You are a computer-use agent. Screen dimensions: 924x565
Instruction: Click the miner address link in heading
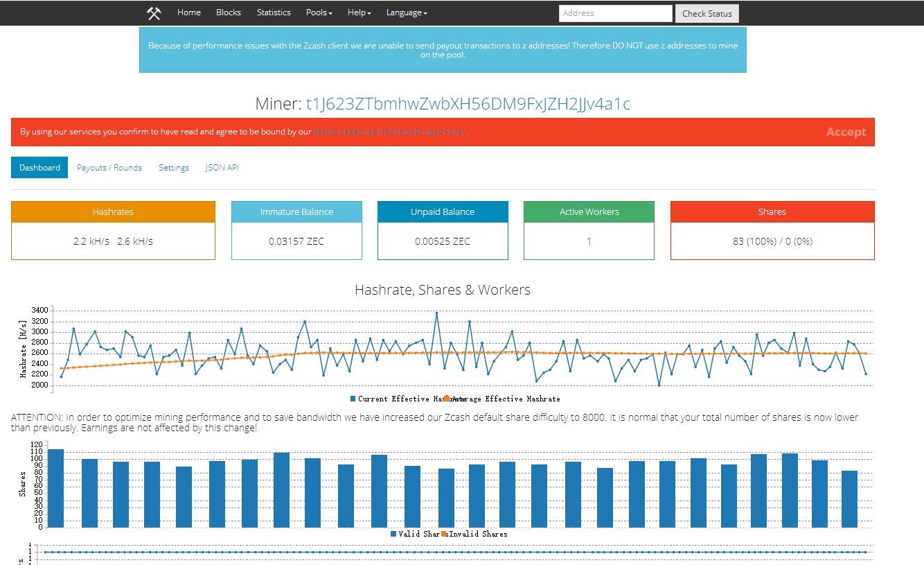coord(468,104)
